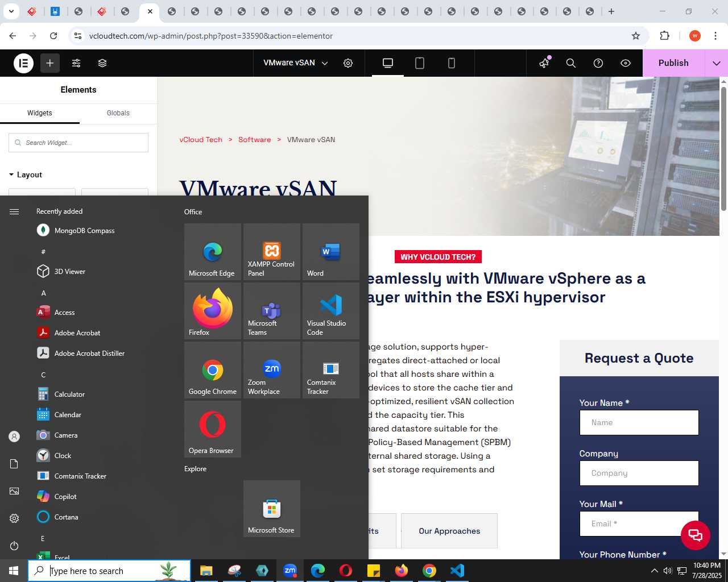This screenshot has height=582, width=728.
Task: Follow the Software breadcrumb link
Action: pos(254,139)
